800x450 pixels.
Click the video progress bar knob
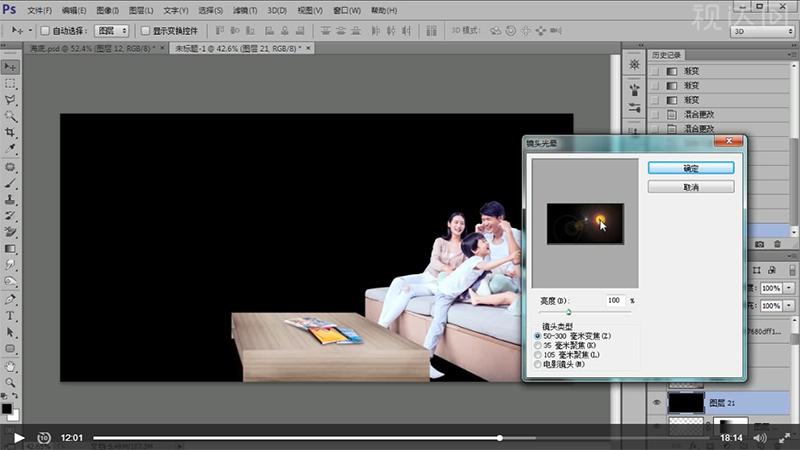[x=500, y=438]
